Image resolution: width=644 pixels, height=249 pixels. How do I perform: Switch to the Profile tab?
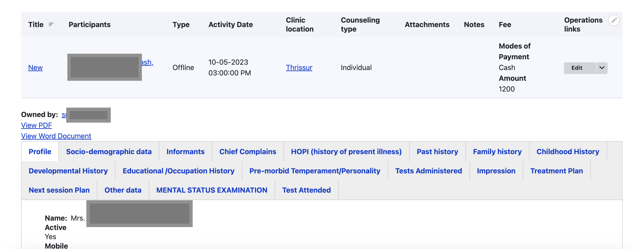click(x=40, y=151)
